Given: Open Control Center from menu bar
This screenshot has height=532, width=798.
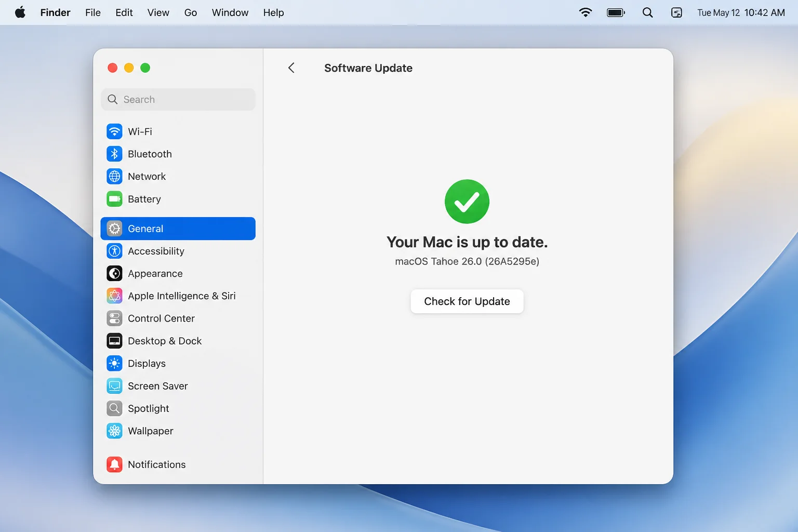Looking at the screenshot, I should click(x=676, y=12).
